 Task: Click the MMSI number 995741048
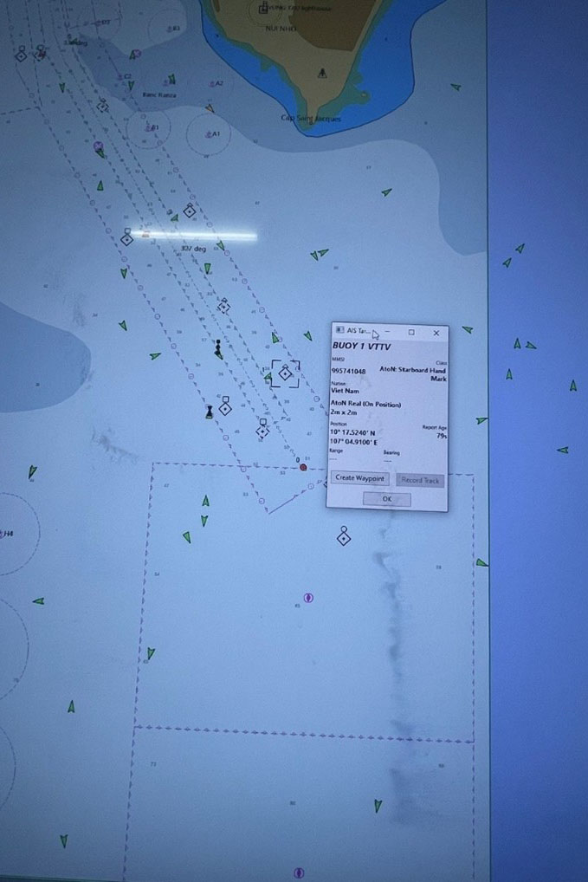point(348,371)
